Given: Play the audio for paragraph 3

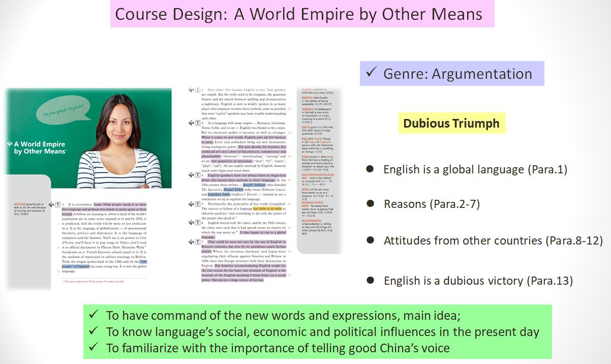Looking at the screenshot, I should pos(191,123).
